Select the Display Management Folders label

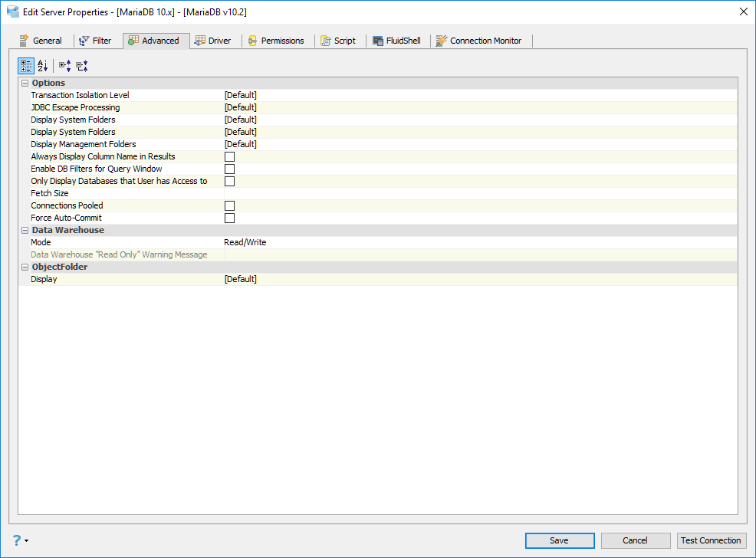tap(84, 144)
